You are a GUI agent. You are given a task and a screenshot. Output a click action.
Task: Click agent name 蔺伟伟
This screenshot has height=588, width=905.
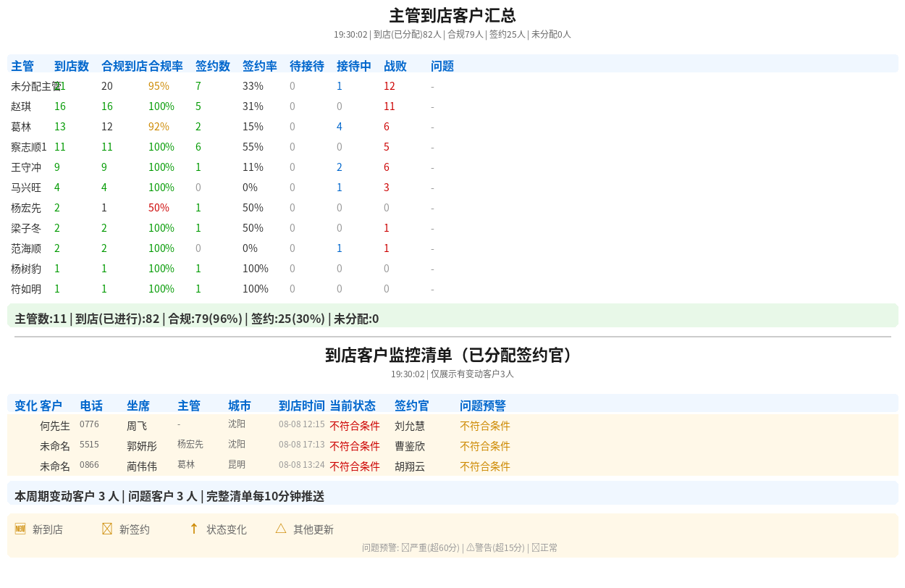[142, 466]
